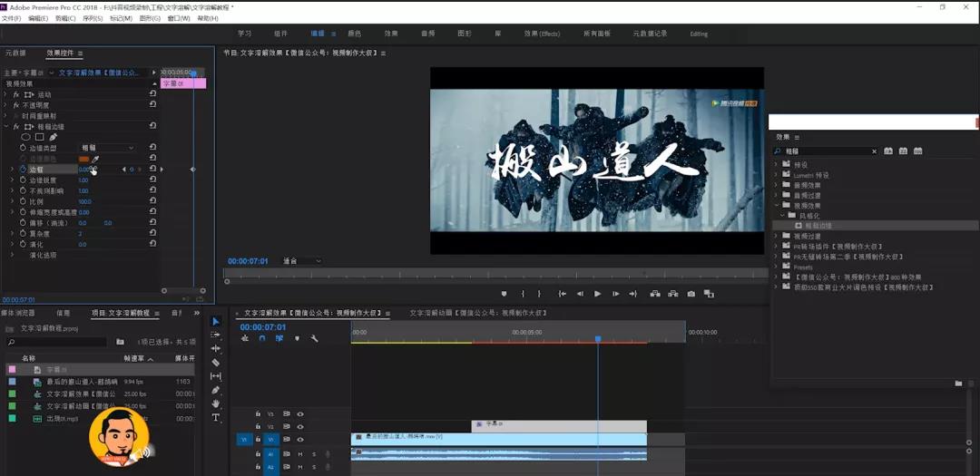The image size is (980, 476).
Task: Create a 4-point rectangle mask icon
Action: click(39, 137)
